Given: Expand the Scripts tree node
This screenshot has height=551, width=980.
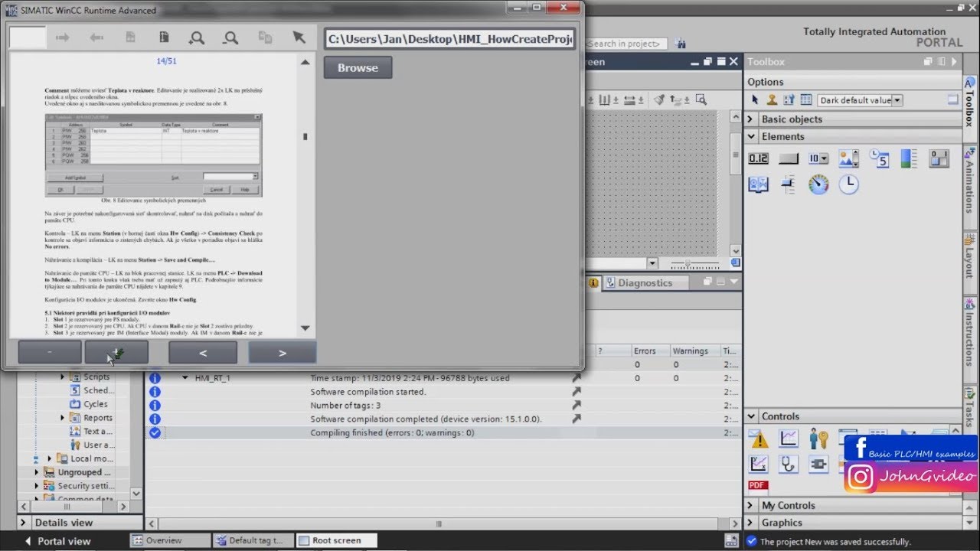Looking at the screenshot, I should click(63, 377).
